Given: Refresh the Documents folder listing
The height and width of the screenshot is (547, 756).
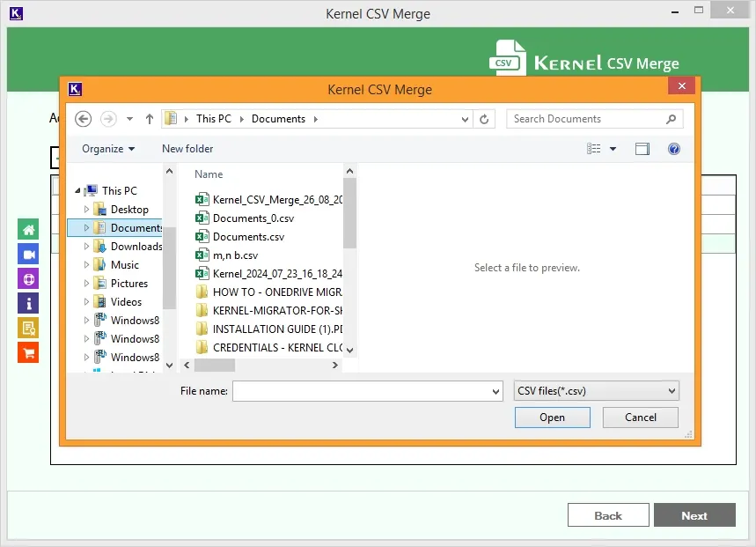Looking at the screenshot, I should click(x=484, y=119).
